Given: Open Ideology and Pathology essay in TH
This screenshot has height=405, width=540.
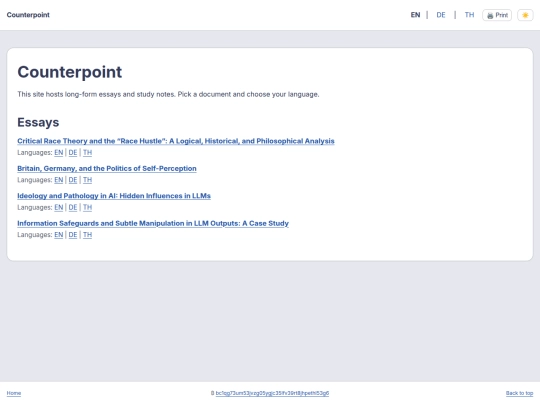Looking at the screenshot, I should [87, 207].
